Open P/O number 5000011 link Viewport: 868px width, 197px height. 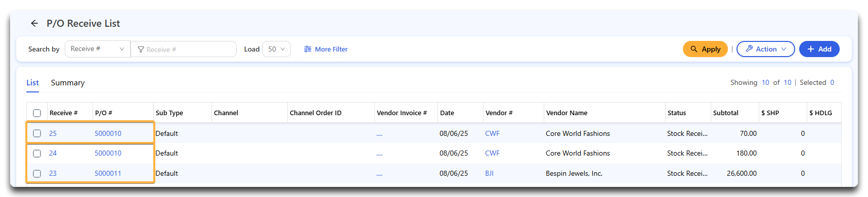pyautogui.click(x=108, y=173)
